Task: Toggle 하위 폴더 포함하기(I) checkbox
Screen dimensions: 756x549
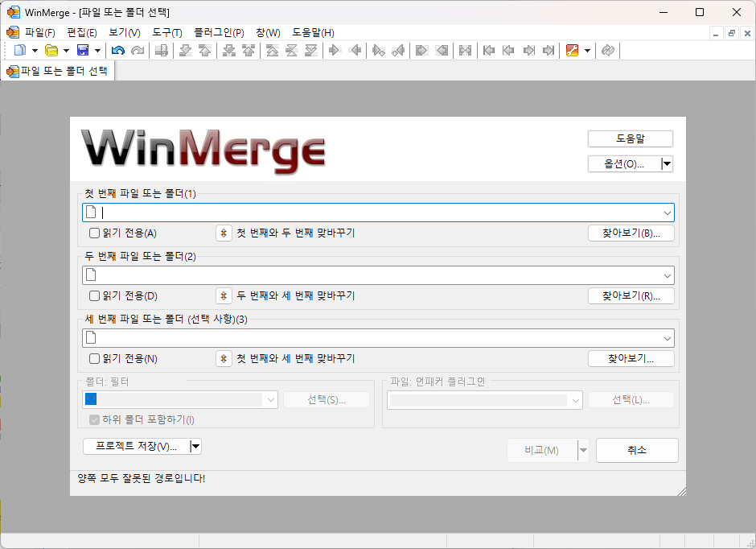Action: pos(95,419)
